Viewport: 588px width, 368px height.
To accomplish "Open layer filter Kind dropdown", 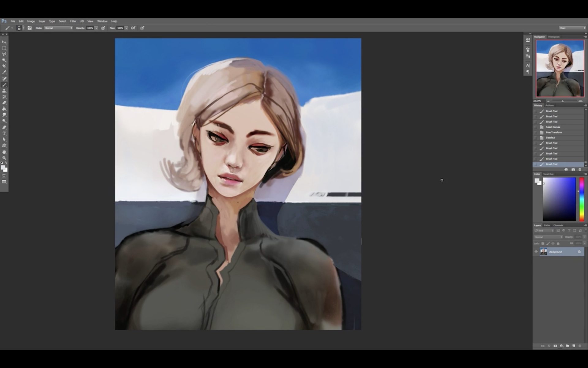I will pyautogui.click(x=544, y=231).
